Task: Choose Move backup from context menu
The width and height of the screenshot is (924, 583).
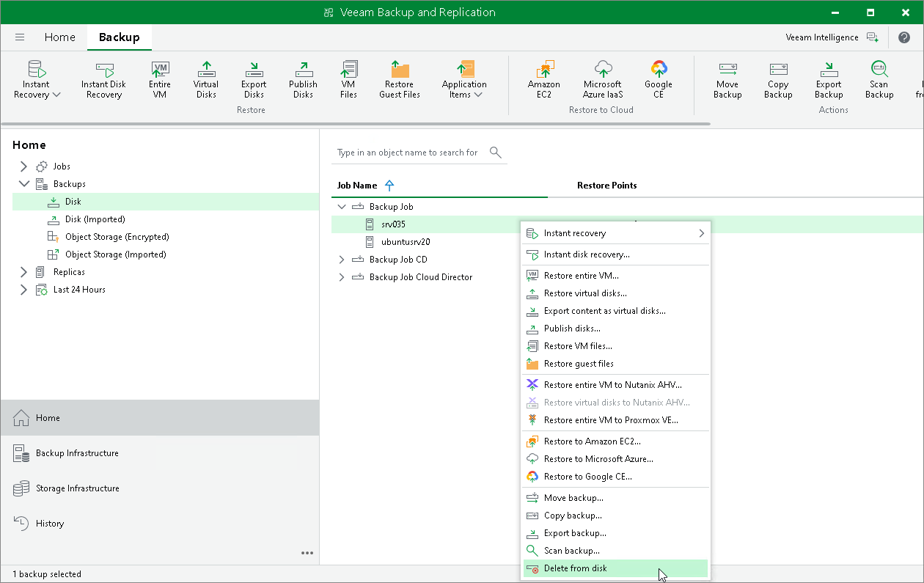Action: (x=615, y=498)
